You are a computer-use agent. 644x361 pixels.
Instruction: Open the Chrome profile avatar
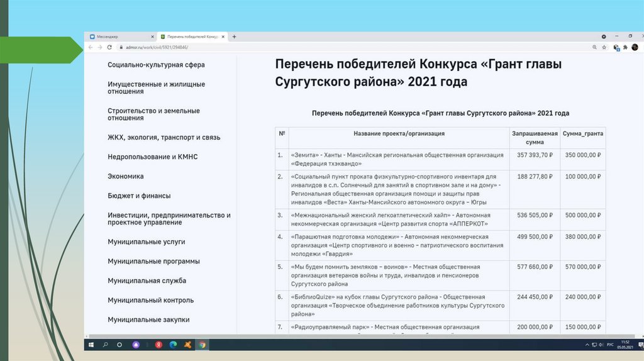pyautogui.click(x=635, y=47)
